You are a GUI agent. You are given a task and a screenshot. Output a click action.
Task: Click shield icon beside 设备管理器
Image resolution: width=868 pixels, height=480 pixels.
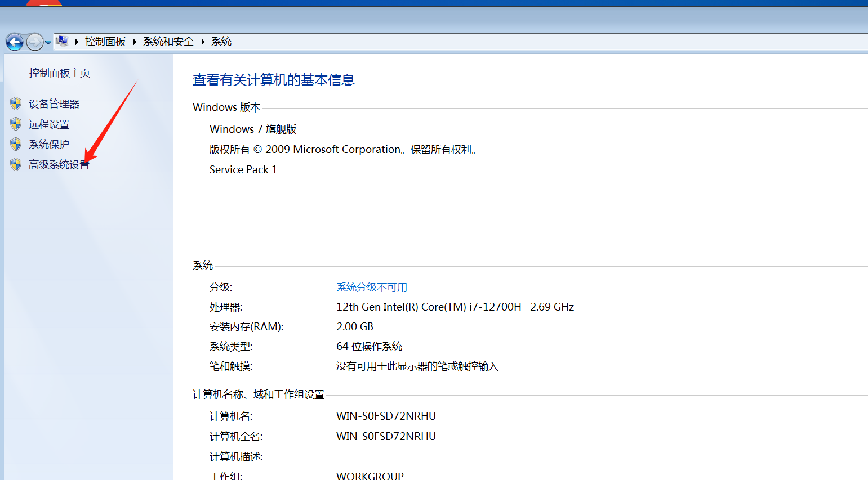(16, 104)
